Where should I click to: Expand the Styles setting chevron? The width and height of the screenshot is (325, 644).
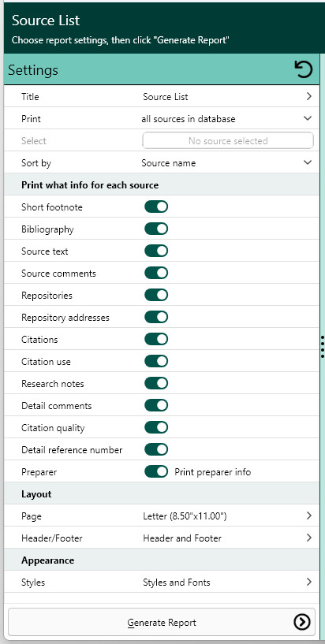point(309,582)
